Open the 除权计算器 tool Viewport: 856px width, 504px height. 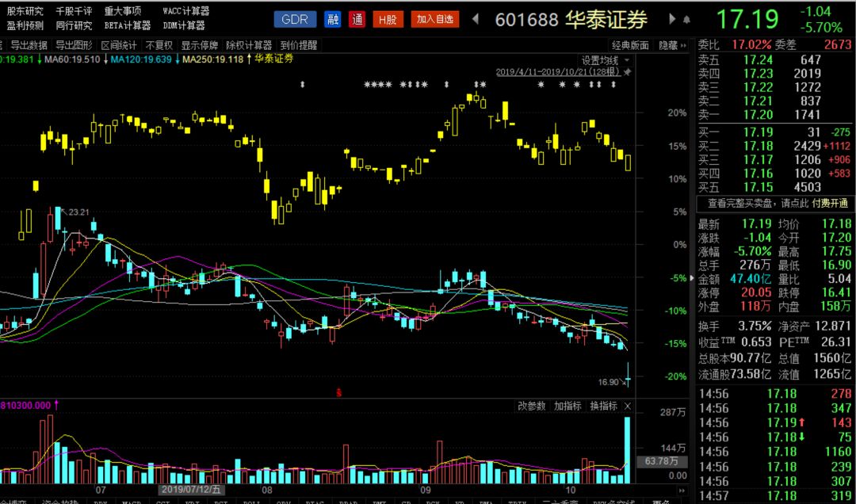pos(250,45)
